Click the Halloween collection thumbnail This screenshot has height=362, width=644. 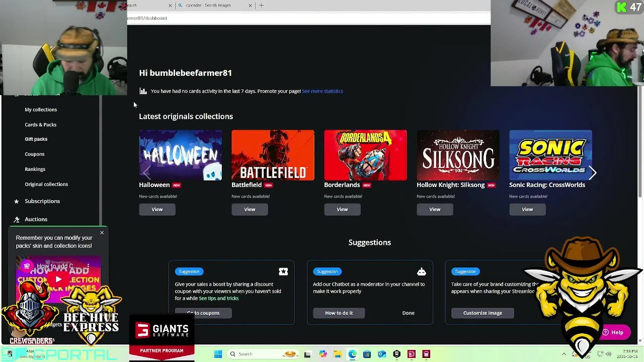point(180,155)
